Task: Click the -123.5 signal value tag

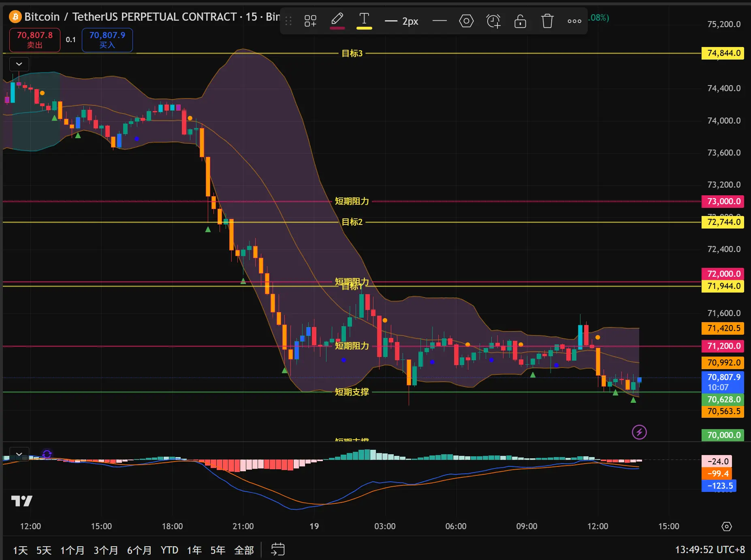Action: point(719,485)
